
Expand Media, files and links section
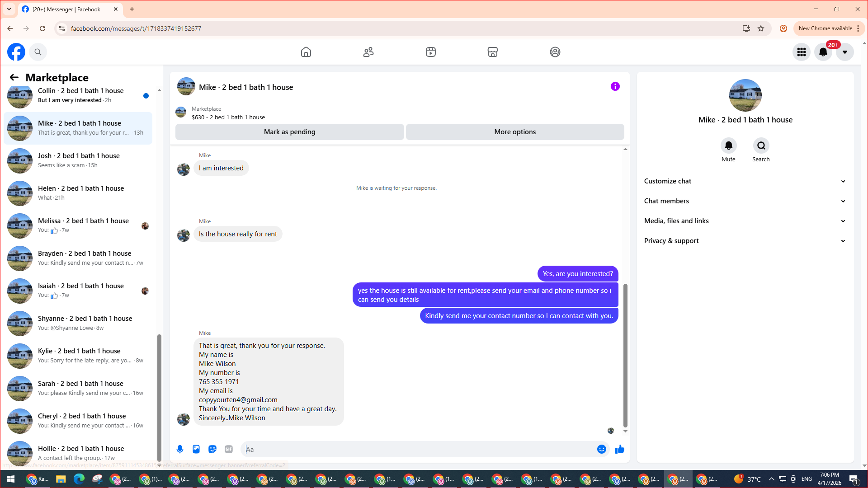[745, 221]
